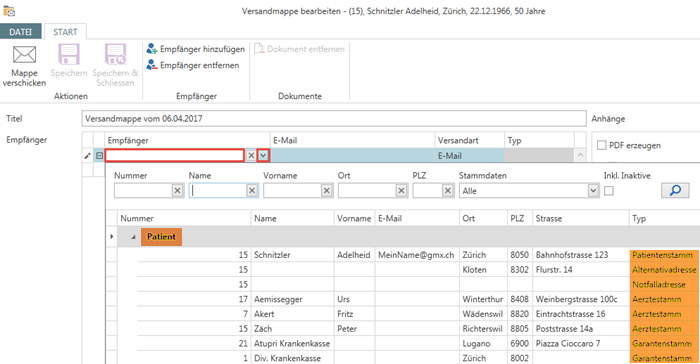This screenshot has height=364, width=700.
Task: Select the Aemissegger row
Action: (404, 299)
